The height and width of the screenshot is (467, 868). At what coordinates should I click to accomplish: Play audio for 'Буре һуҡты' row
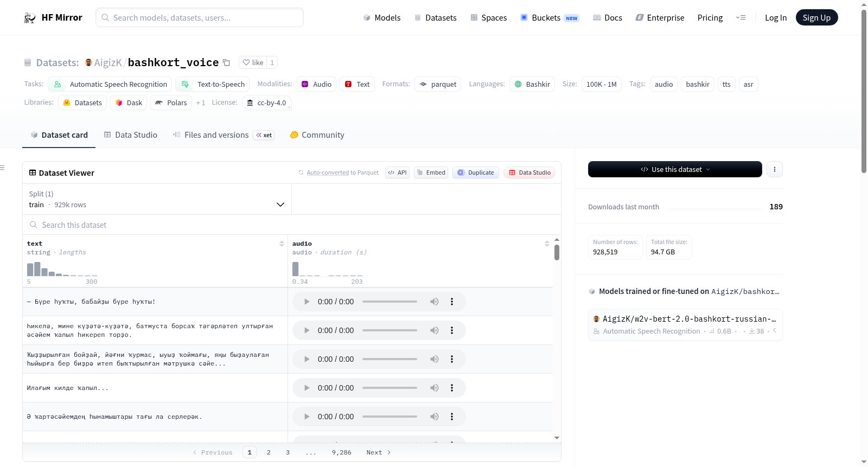[307, 302]
